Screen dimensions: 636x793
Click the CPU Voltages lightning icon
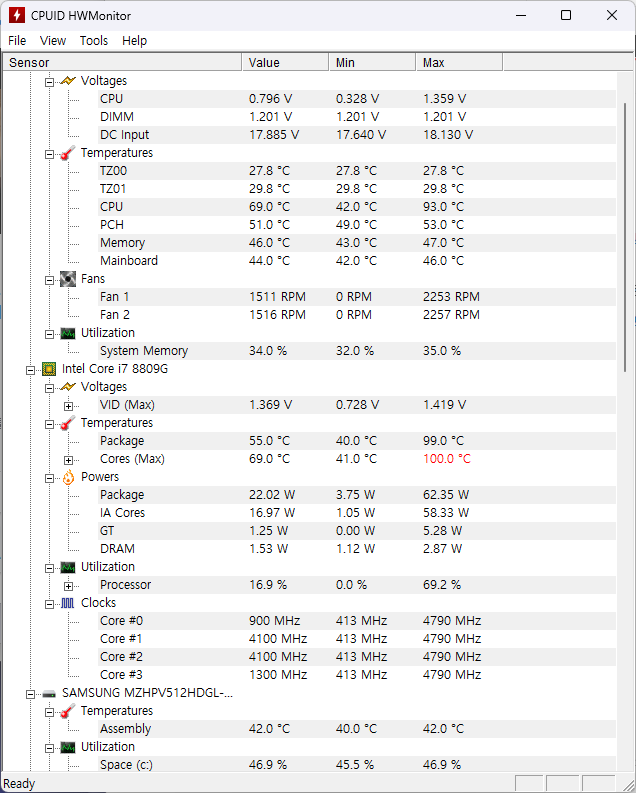(68, 387)
